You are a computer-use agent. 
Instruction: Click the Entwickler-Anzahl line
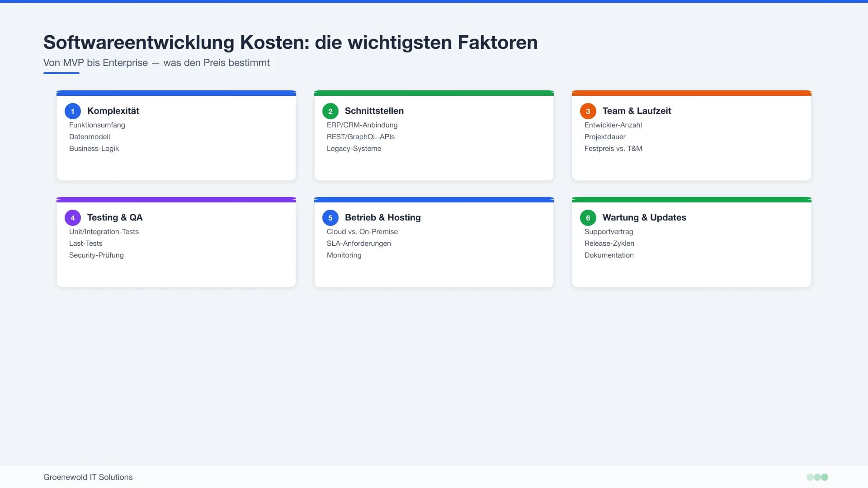(x=613, y=125)
